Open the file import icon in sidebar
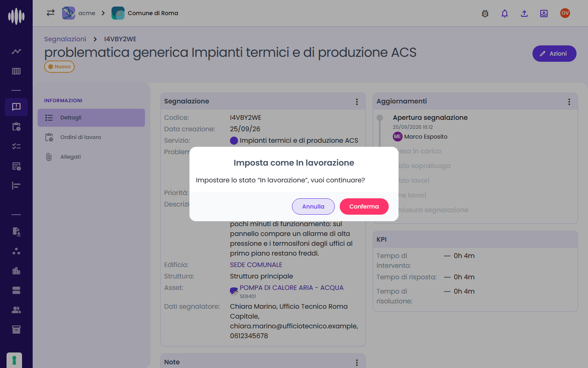This screenshot has height=368, width=588. (16, 231)
